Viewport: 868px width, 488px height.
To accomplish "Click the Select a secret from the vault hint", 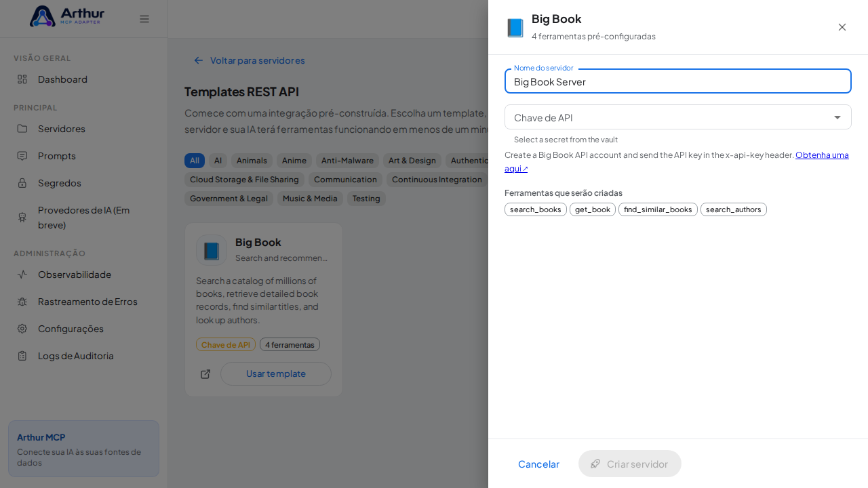I will 566,140.
